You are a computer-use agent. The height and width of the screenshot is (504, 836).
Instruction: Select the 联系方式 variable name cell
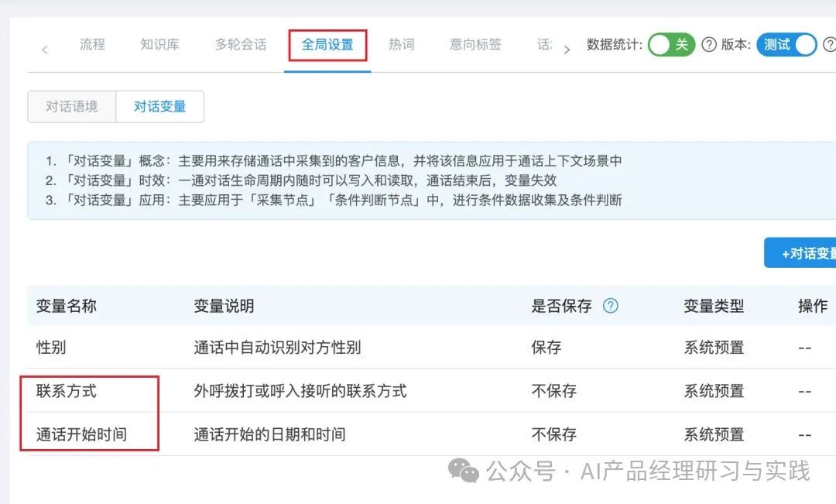[66, 391]
